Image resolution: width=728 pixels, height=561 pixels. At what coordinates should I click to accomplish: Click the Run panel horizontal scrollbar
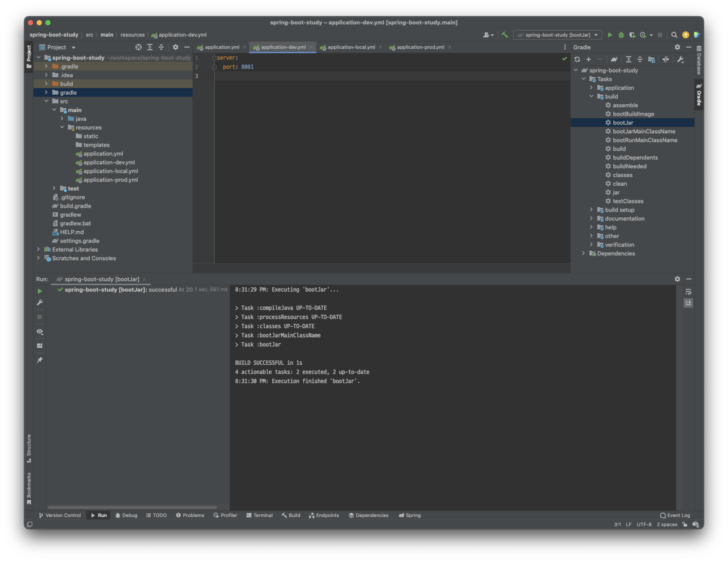pos(132,507)
